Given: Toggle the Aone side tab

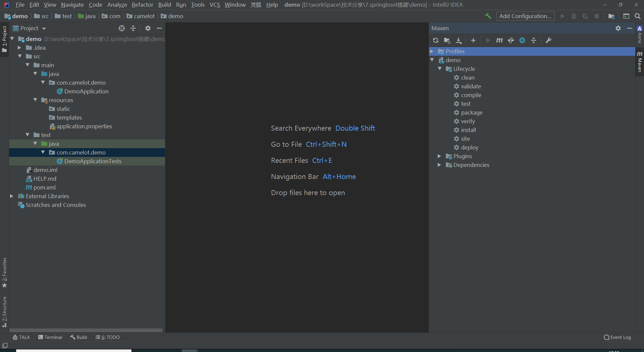Looking at the screenshot, I should tap(640, 35).
